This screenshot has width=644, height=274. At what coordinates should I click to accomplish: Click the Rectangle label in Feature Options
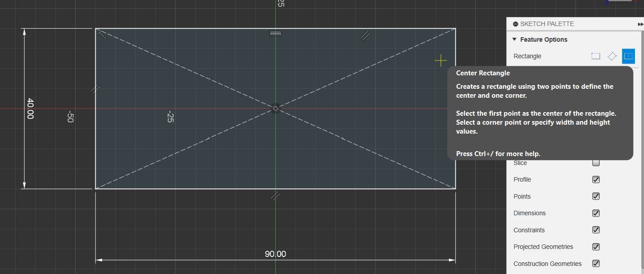[527, 56]
